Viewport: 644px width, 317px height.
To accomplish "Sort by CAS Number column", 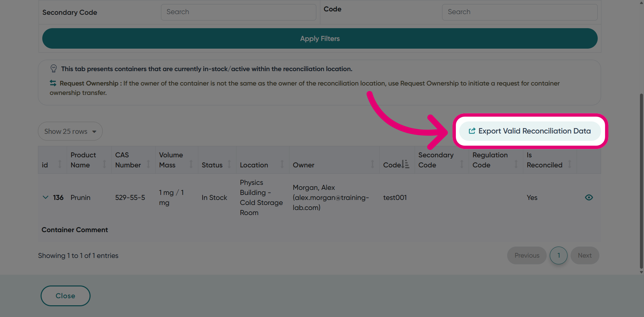I will [148, 164].
